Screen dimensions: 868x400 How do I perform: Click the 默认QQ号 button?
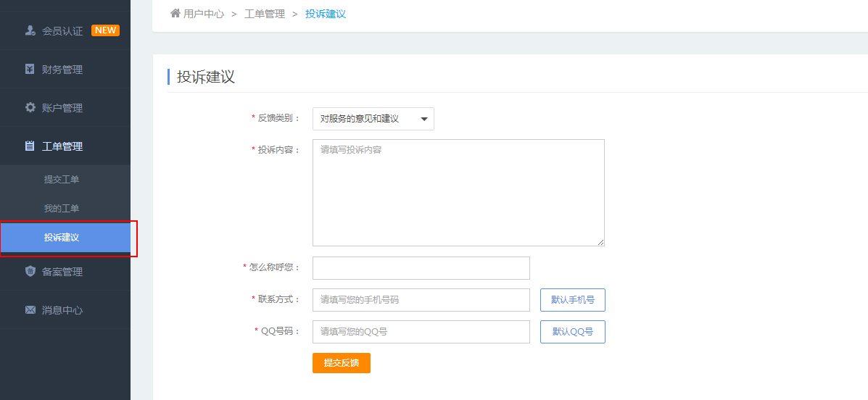[572, 332]
